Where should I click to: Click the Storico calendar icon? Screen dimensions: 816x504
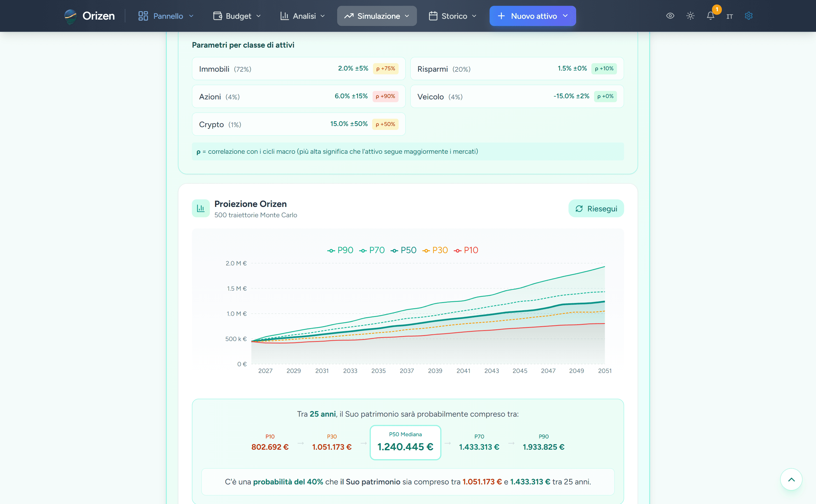point(433,16)
